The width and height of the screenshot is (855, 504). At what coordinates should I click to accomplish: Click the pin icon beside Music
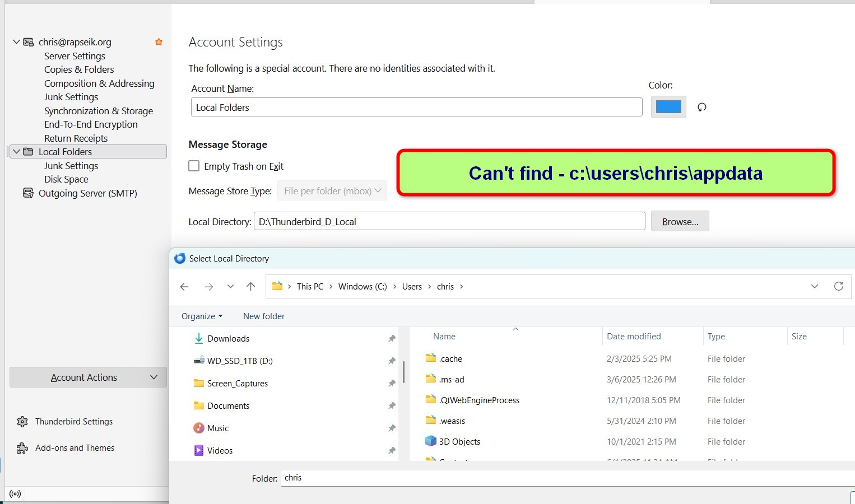point(392,428)
